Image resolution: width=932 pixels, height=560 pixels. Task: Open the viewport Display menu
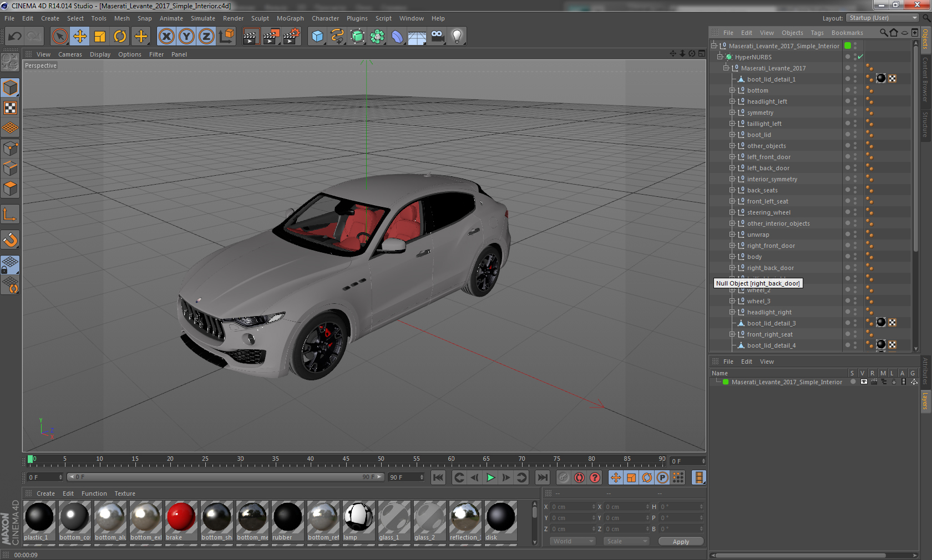(x=100, y=54)
